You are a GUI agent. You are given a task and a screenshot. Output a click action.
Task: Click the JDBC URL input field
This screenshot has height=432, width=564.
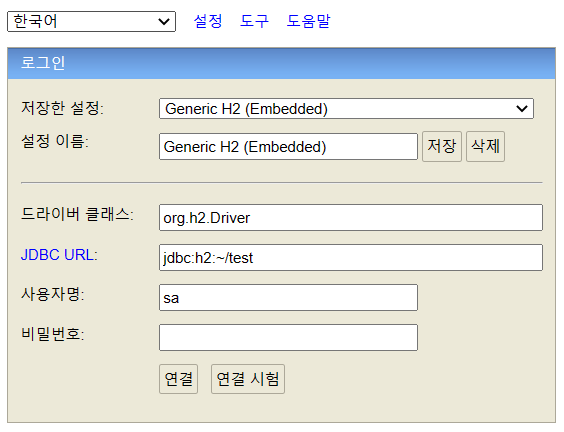pyautogui.click(x=351, y=258)
